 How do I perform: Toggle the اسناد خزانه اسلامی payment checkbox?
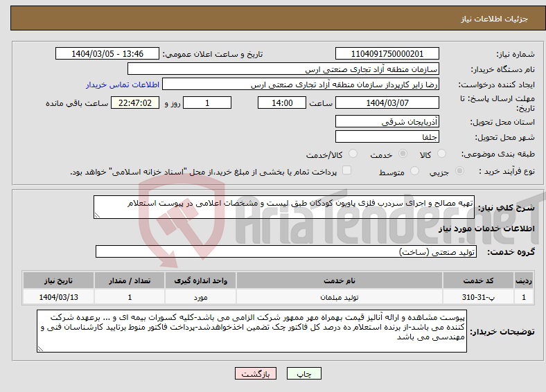346,170
